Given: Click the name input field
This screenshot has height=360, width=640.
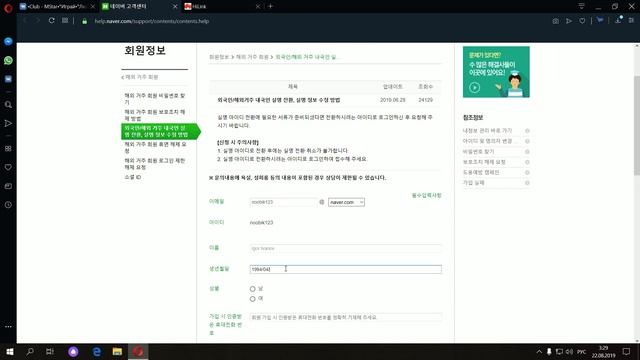Looking at the screenshot, I should tap(345, 248).
